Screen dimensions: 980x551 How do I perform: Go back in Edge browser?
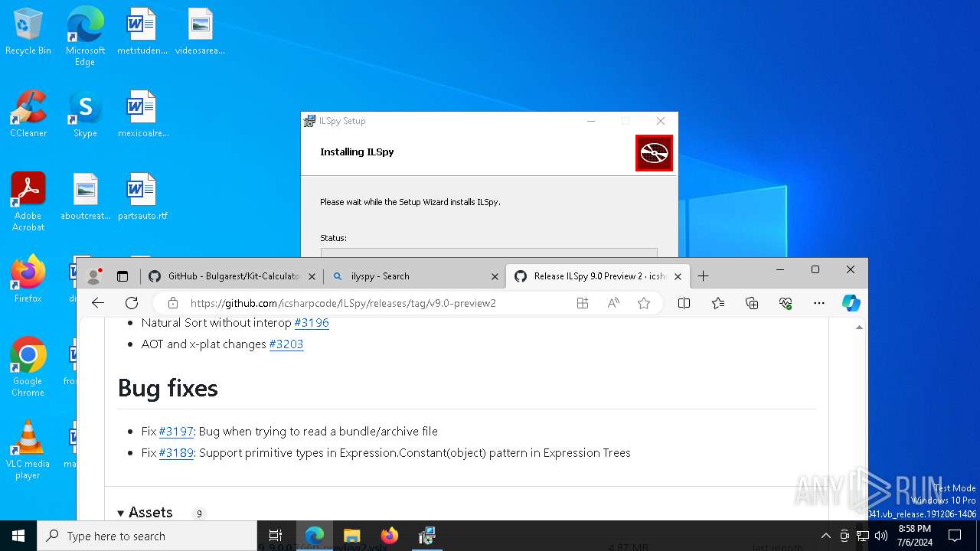(x=98, y=303)
